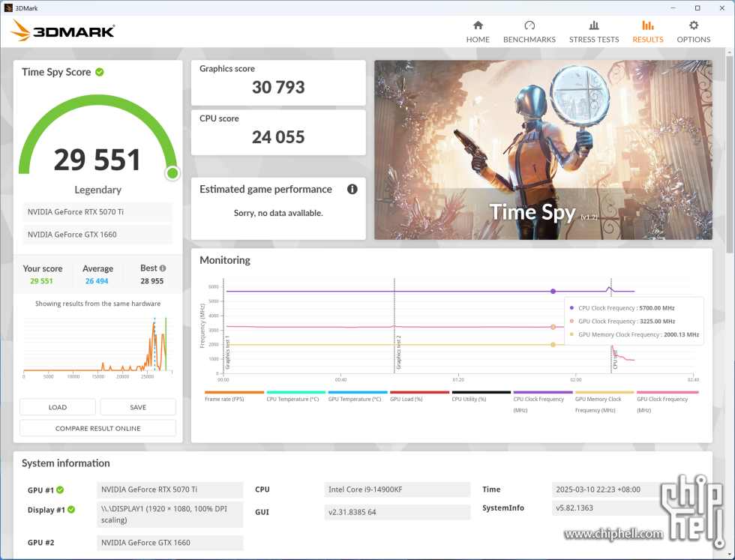Click the HOME tab label
The image size is (735, 560).
478,40
